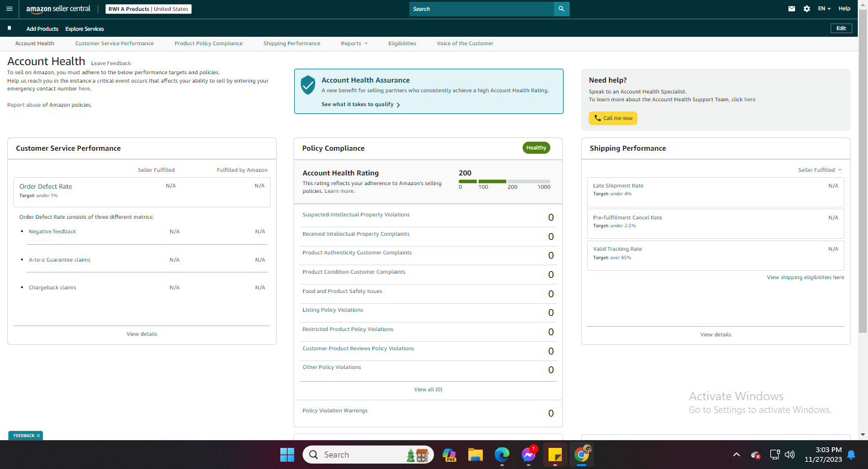Open Suspected Intellectual Property Violations row
The image size is (868, 469).
click(x=428, y=217)
